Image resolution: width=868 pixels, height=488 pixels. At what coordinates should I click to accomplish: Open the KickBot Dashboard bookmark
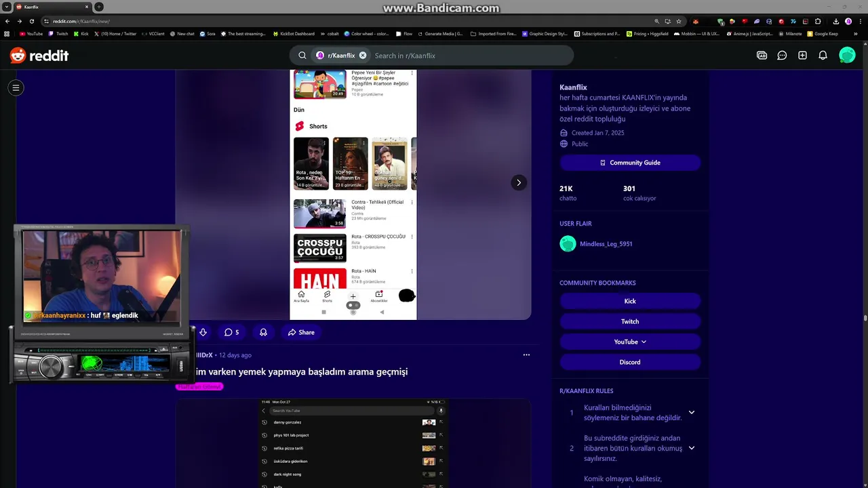(x=294, y=33)
